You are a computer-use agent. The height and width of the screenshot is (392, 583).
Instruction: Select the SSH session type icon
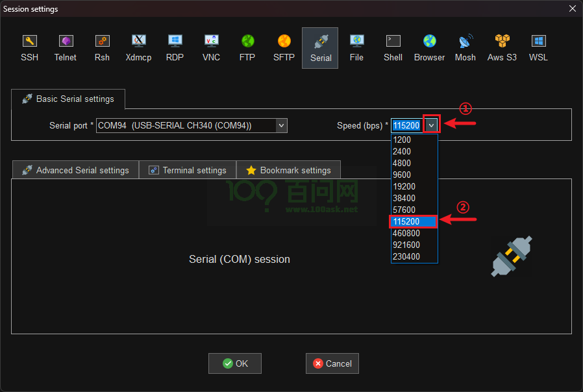[29, 47]
